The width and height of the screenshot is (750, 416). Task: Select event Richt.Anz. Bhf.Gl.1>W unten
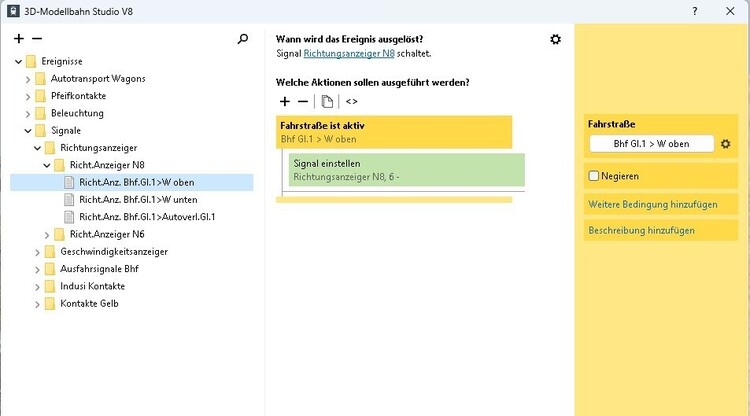click(138, 200)
